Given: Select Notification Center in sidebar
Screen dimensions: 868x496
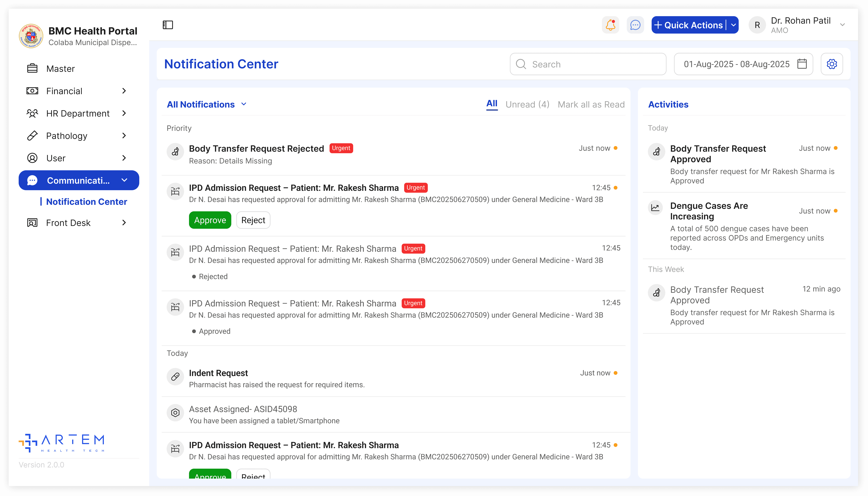Looking at the screenshot, I should (x=87, y=202).
